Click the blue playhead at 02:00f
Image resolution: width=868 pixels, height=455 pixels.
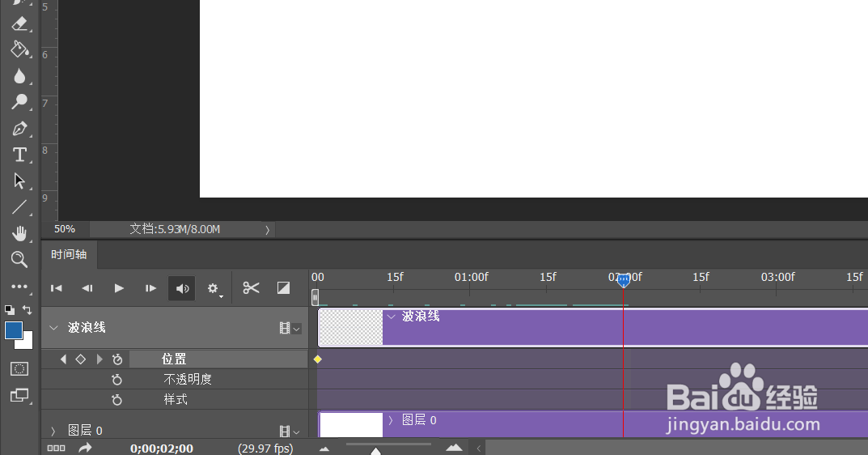coord(624,280)
